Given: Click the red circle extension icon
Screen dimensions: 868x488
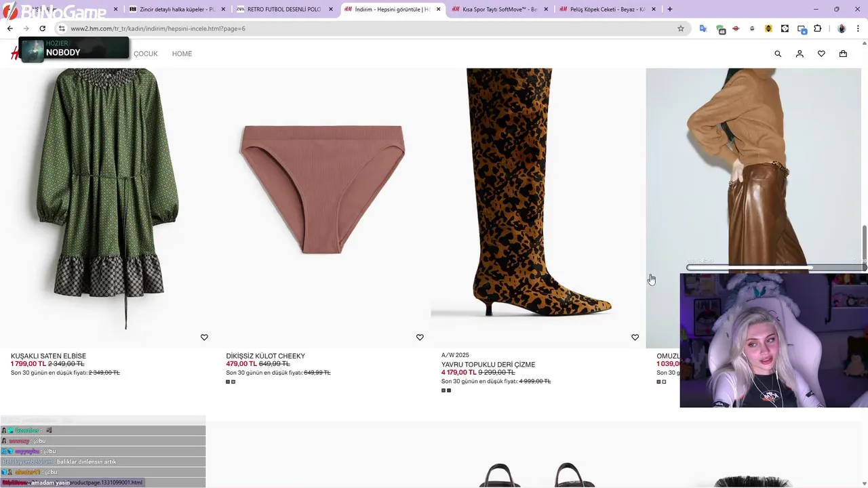Looking at the screenshot, I should [736, 28].
